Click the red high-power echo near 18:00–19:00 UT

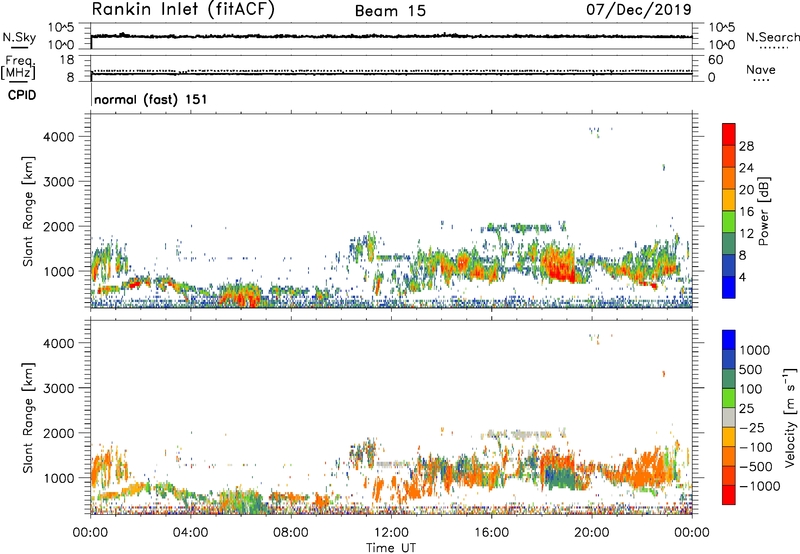[558, 264]
